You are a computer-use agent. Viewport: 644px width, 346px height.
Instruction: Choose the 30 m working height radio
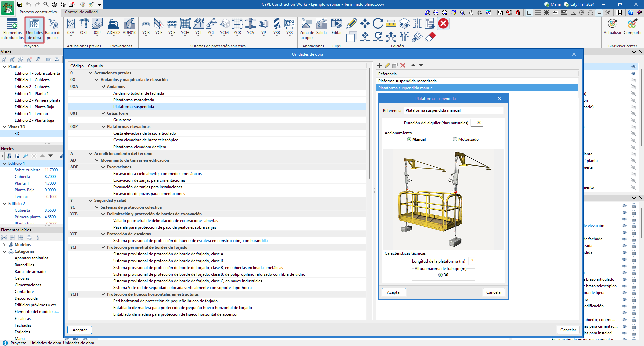tap(440, 275)
